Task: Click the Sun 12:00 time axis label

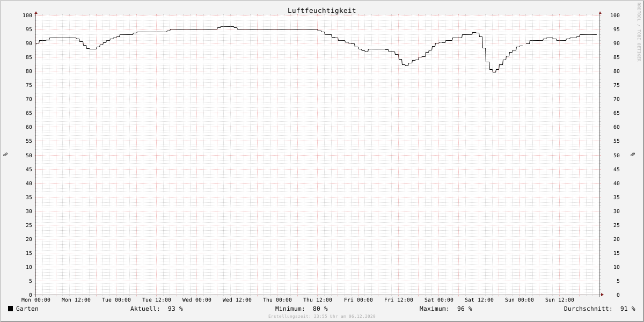Action: point(560,300)
